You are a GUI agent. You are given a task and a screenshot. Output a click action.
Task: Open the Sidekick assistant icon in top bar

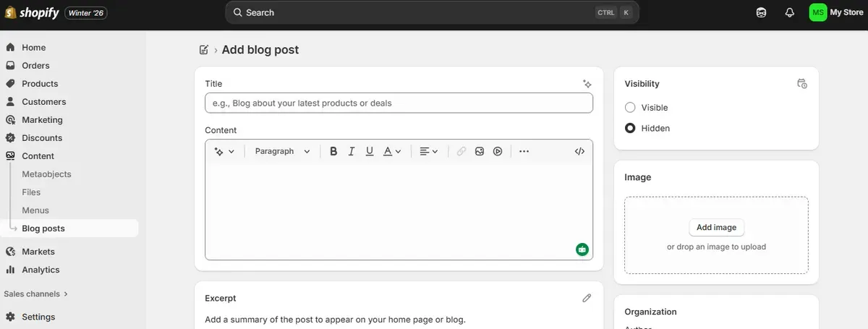point(761,12)
